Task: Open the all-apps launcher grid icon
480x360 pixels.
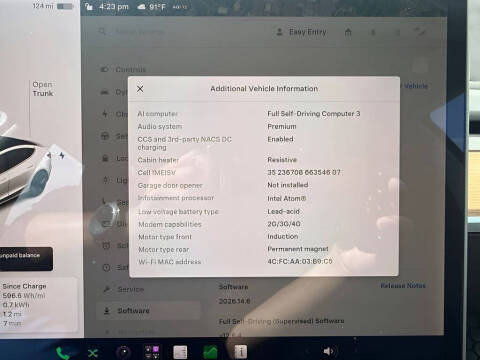Action: pos(152,352)
